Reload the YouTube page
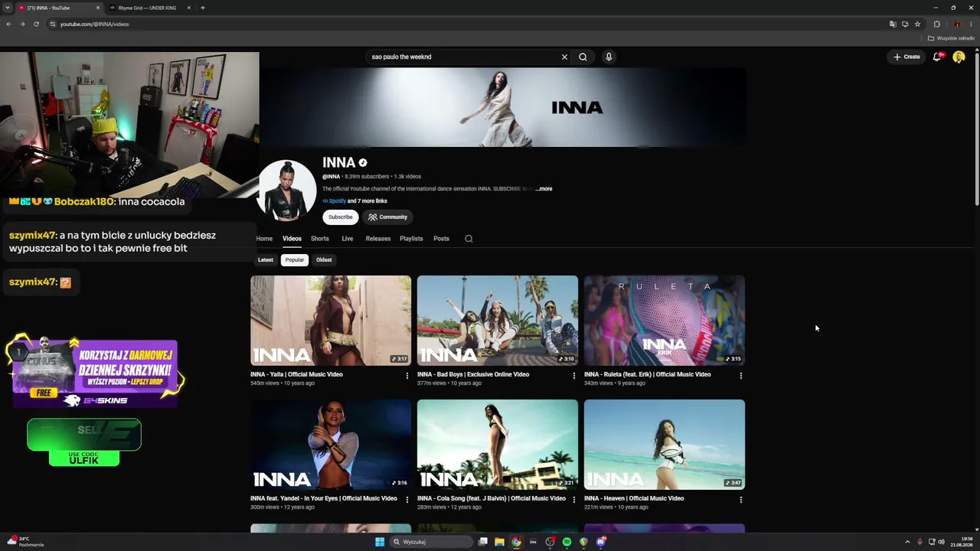 point(36,24)
